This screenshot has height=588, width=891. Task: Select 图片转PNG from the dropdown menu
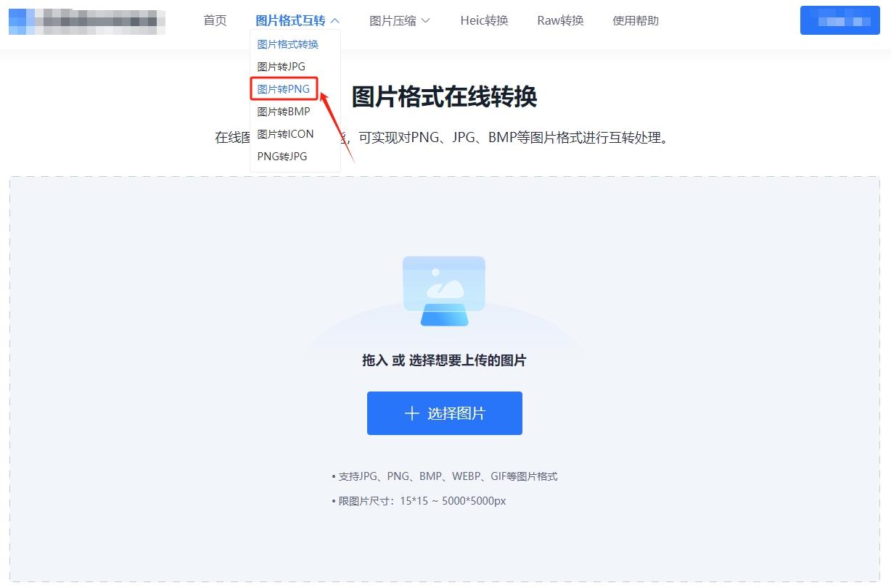click(283, 88)
